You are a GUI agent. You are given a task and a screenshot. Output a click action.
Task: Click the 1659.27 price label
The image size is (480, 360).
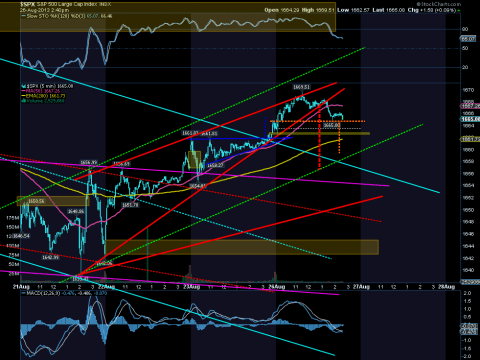(215, 165)
